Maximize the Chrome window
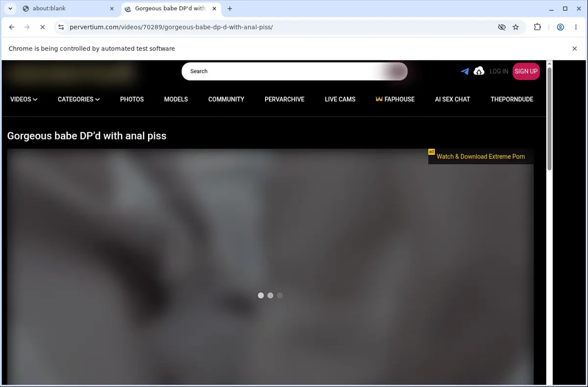Screen dimensions: 588x387 [565, 8]
